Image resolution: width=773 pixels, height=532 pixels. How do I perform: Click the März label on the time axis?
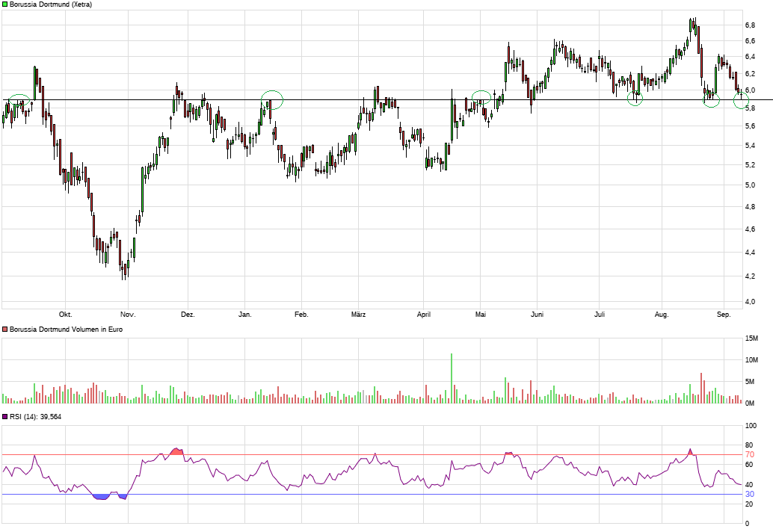coord(358,315)
